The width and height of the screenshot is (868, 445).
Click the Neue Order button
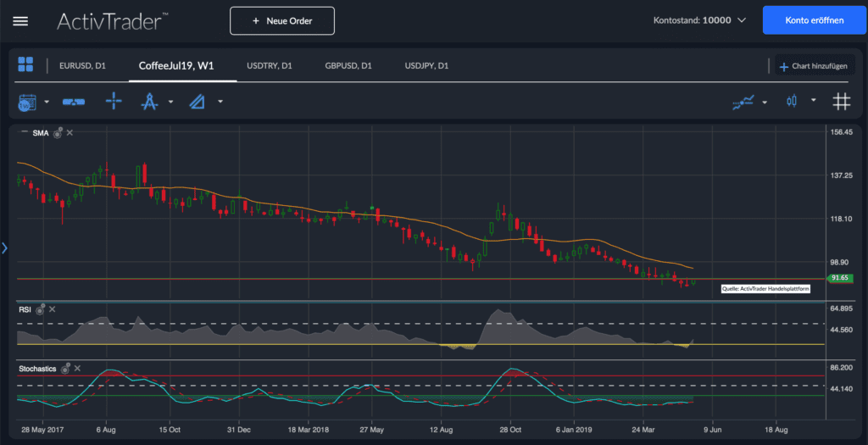click(x=282, y=21)
